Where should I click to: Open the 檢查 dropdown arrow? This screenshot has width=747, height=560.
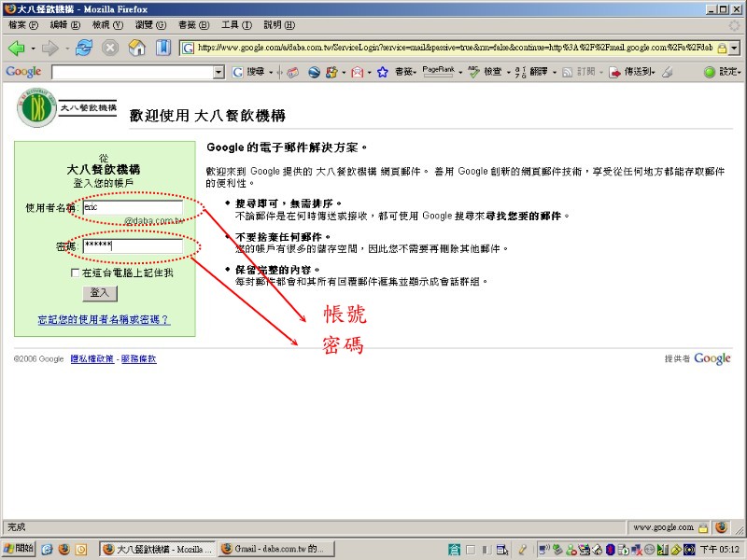point(508,73)
